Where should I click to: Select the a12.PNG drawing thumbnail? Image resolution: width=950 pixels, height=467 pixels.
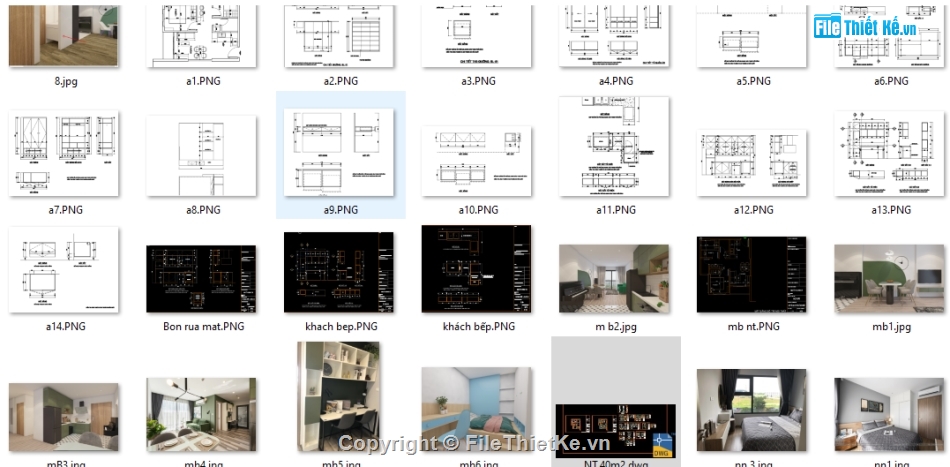(x=751, y=163)
